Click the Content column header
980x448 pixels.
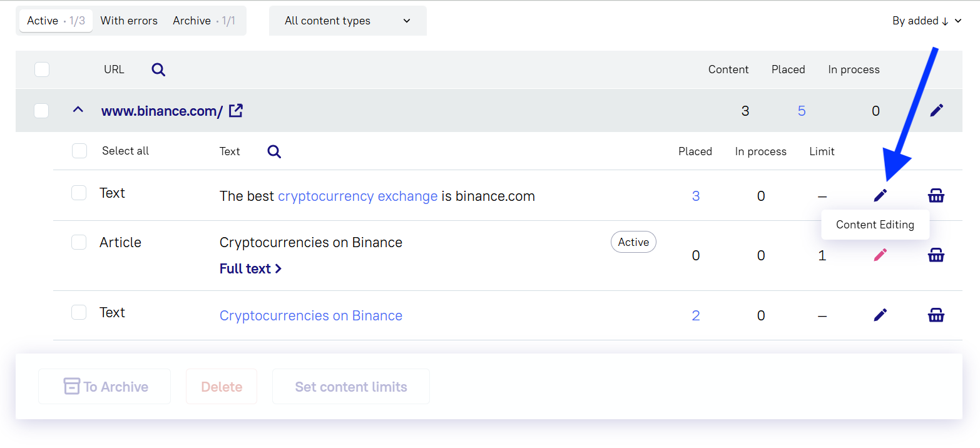(x=728, y=69)
